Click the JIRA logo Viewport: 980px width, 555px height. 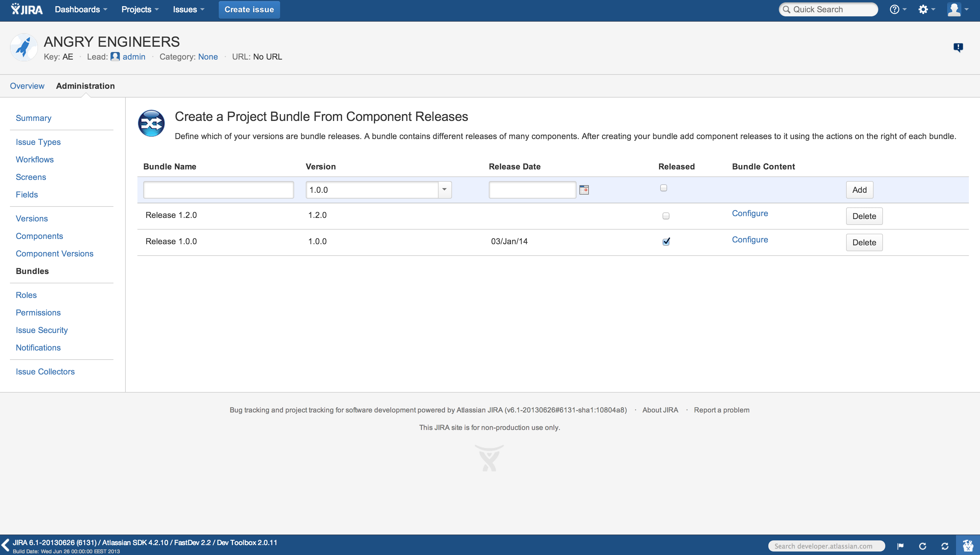pos(27,9)
